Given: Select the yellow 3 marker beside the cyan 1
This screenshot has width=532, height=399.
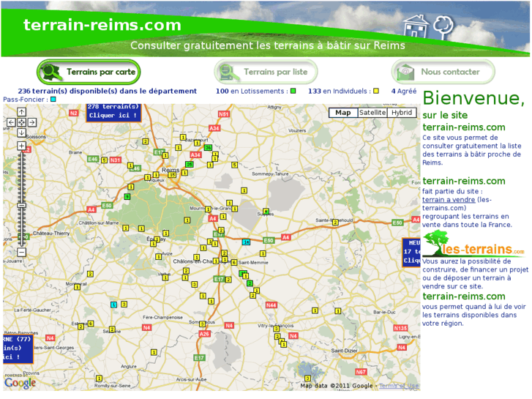Looking at the screenshot, I should point(124,305).
